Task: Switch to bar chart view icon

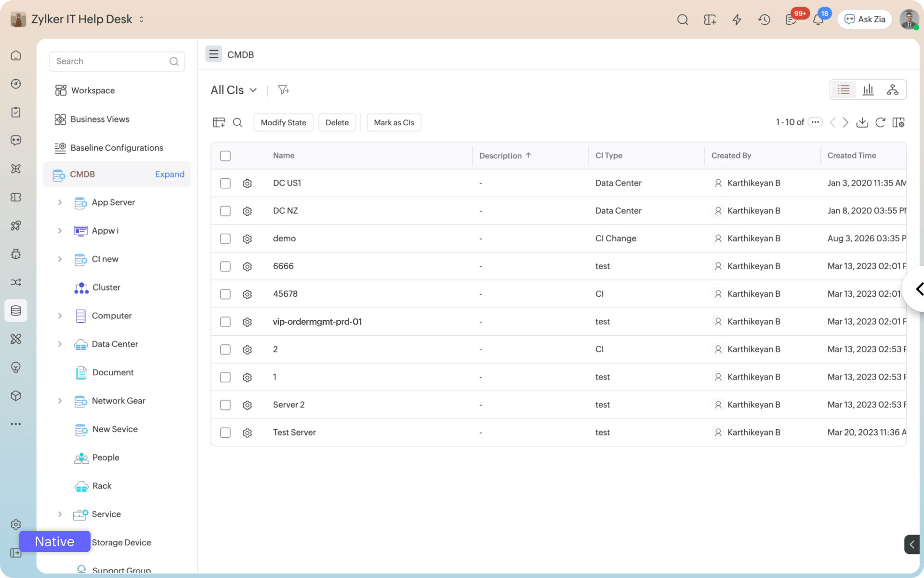Action: click(x=868, y=90)
